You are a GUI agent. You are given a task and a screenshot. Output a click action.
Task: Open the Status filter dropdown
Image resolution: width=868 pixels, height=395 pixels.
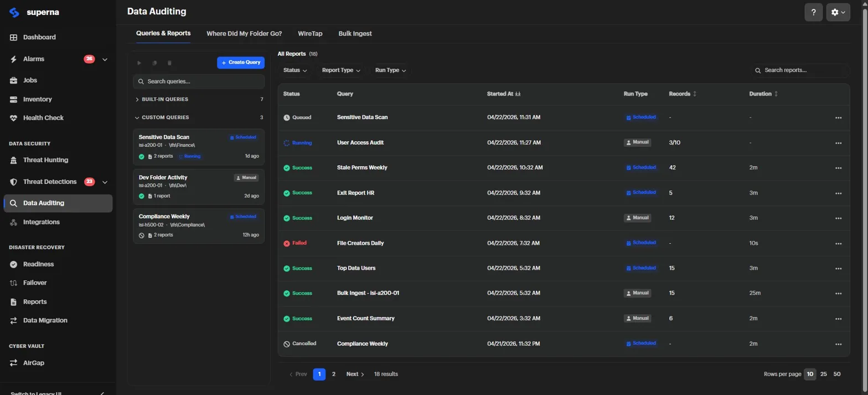coord(295,70)
